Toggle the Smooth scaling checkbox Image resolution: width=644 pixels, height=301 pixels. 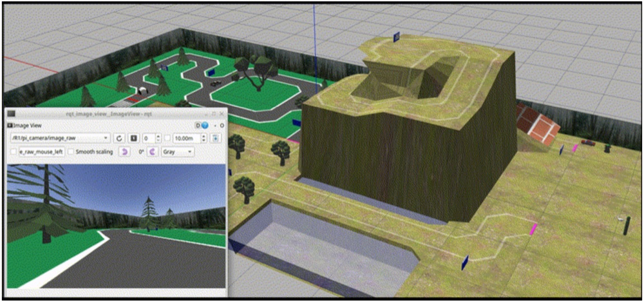click(x=71, y=151)
